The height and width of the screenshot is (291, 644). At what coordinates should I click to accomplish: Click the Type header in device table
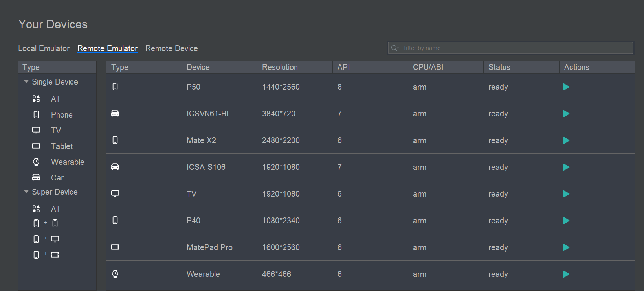[144, 67]
